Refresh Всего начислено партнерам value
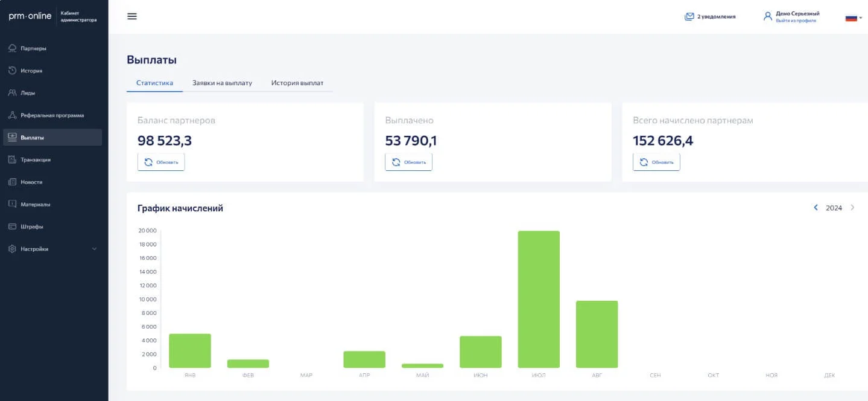Viewport: 868px width, 401px height. coord(656,162)
